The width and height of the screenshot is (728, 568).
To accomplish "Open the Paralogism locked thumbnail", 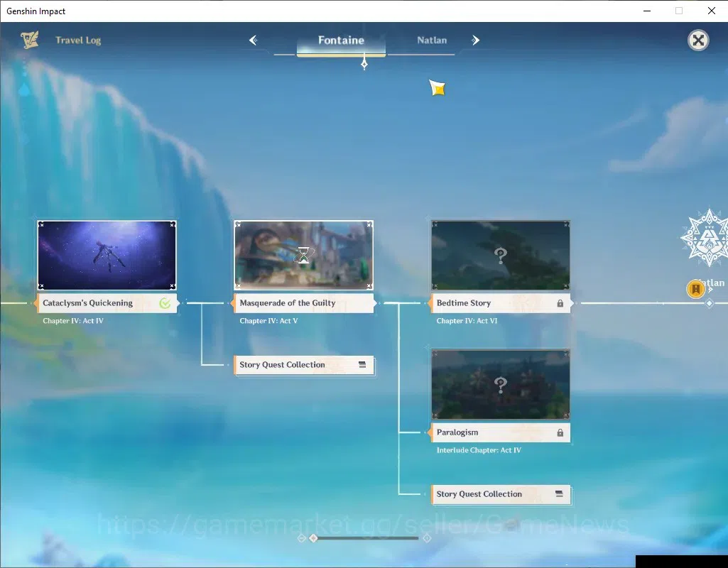I will click(501, 385).
